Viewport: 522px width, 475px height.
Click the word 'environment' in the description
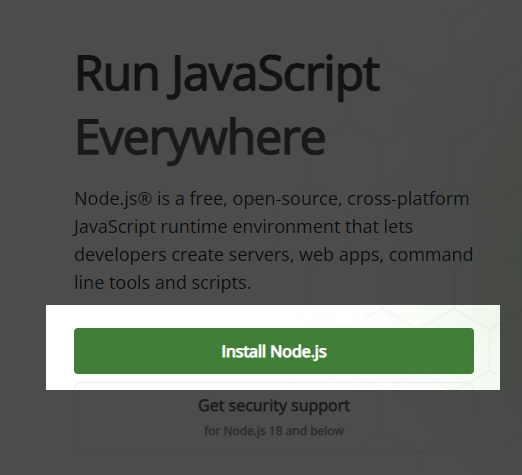pos(286,227)
